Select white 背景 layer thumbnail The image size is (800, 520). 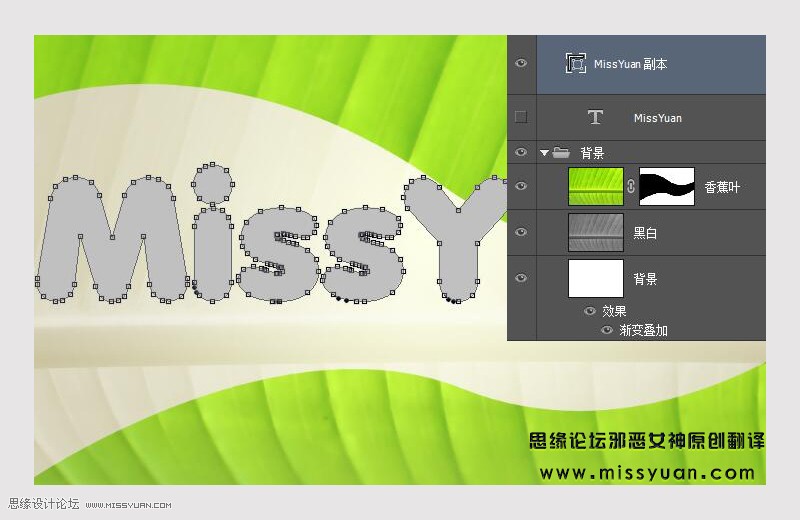pos(596,278)
